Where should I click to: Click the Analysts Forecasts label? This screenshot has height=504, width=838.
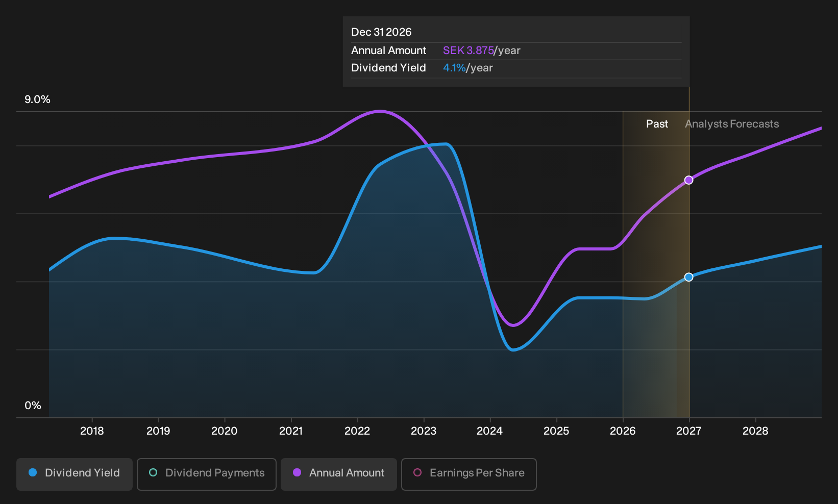[732, 124]
